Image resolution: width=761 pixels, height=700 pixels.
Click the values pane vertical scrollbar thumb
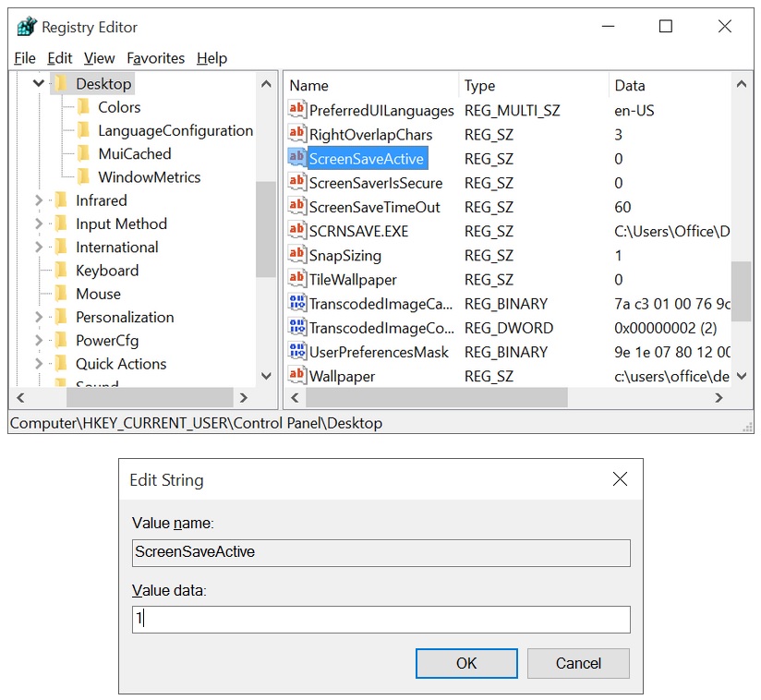pos(742,291)
